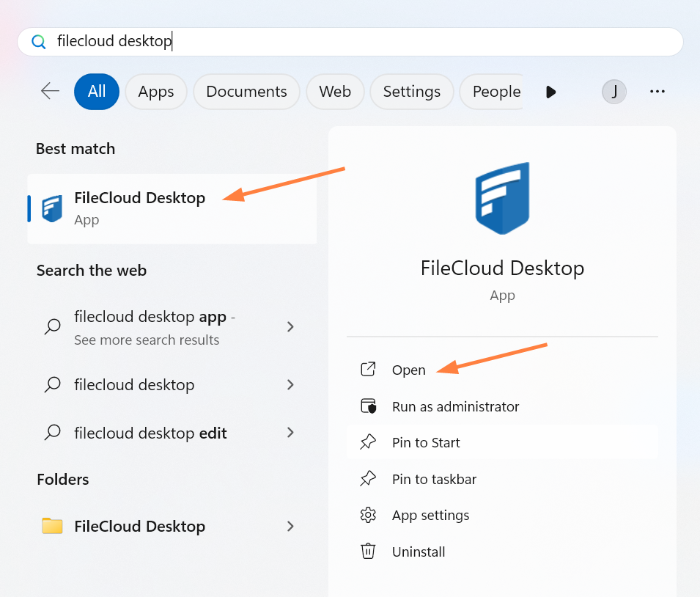Expand the 'filecloud desktop app' web result chevron
This screenshot has height=597, width=700.
tap(290, 327)
